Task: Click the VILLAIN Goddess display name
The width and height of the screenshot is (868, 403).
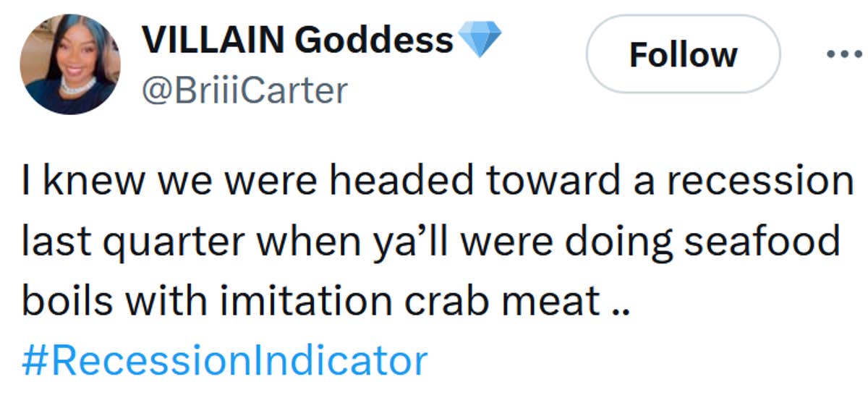Action: point(297,40)
